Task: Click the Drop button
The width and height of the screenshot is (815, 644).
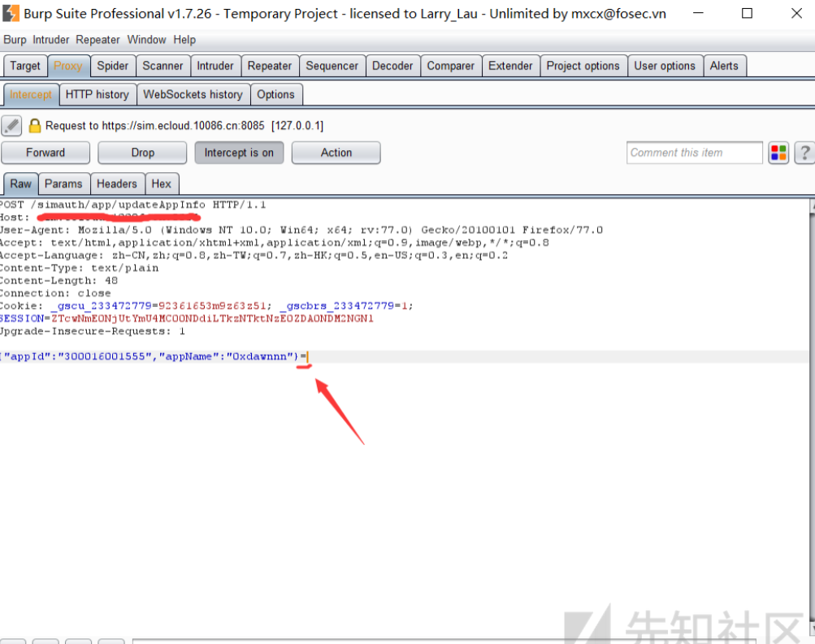Action: [x=142, y=153]
